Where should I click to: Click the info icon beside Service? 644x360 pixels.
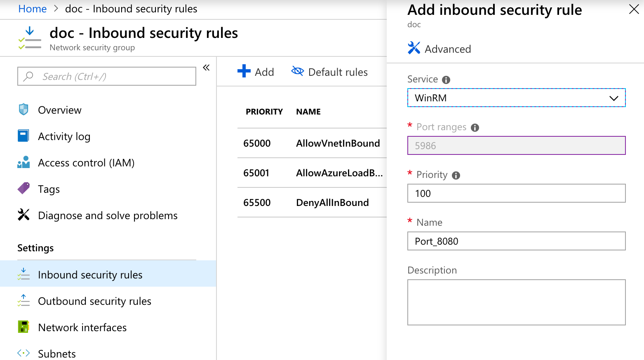[446, 80]
